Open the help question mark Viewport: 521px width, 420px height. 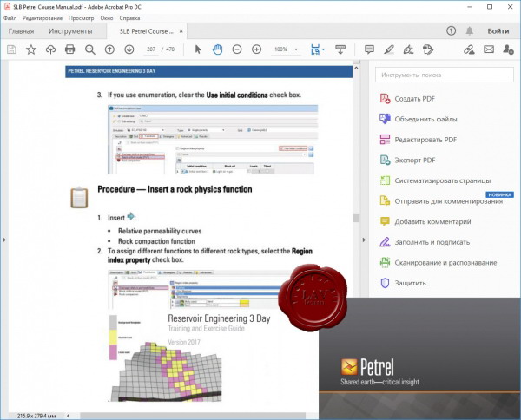coord(451,31)
